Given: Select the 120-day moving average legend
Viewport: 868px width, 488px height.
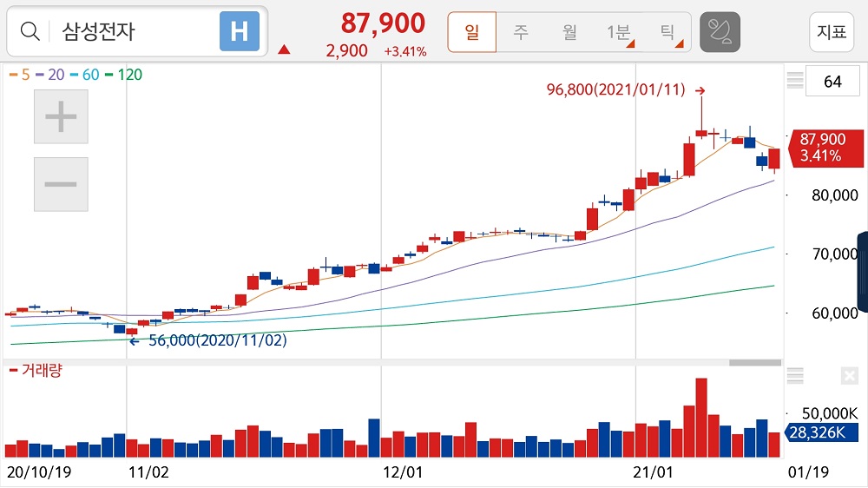Looking at the screenshot, I should coord(123,75).
